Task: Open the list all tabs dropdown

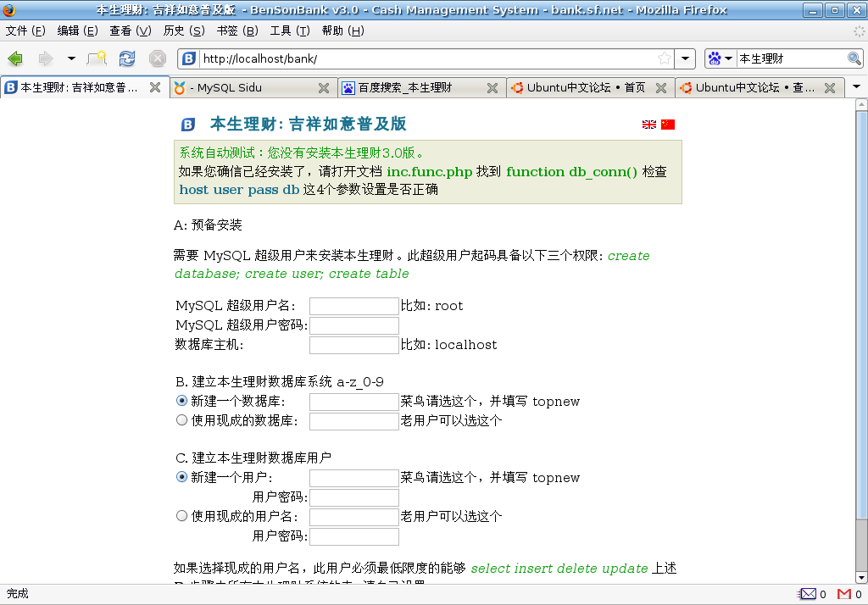Action: tap(856, 87)
